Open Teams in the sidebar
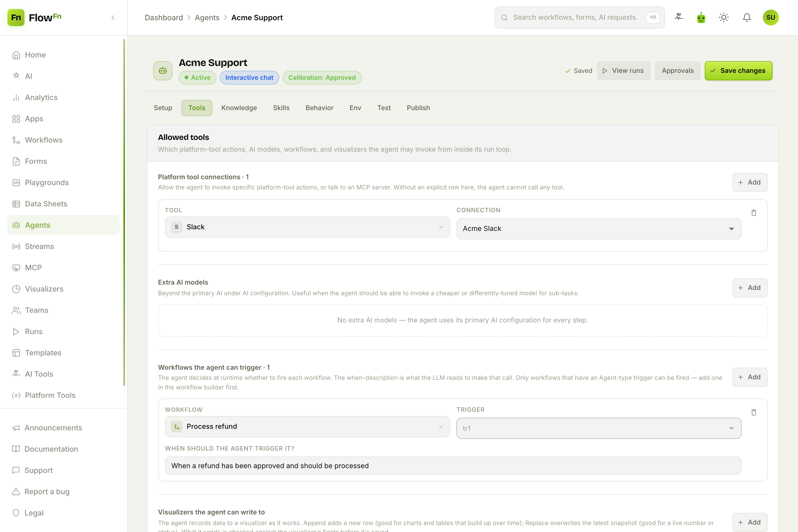 [x=64, y=310]
